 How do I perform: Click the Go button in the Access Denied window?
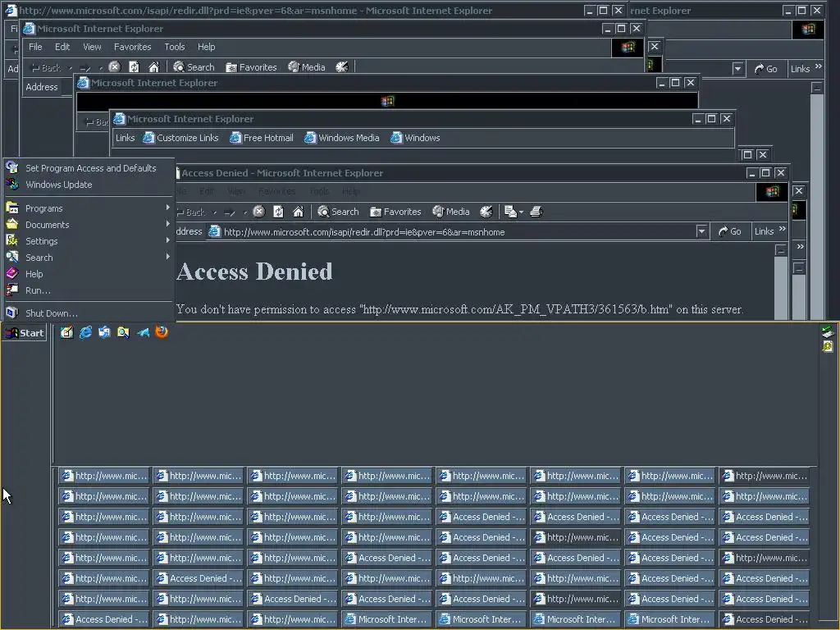729,231
